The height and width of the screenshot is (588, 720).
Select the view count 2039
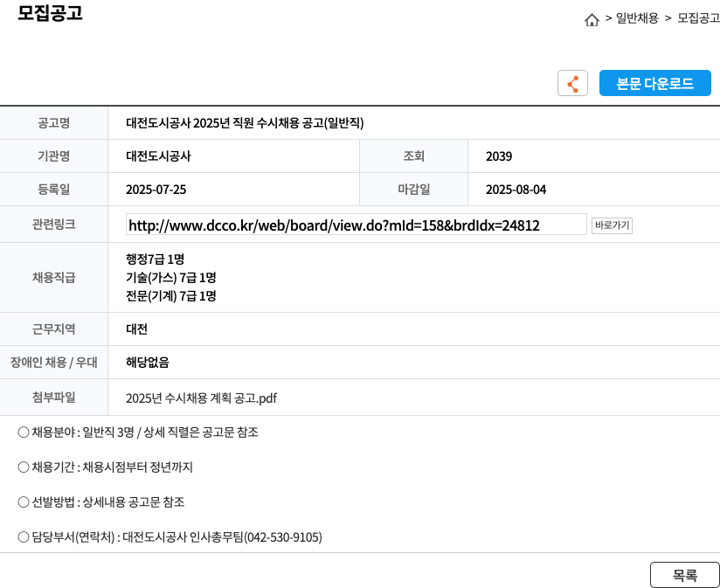coord(499,156)
